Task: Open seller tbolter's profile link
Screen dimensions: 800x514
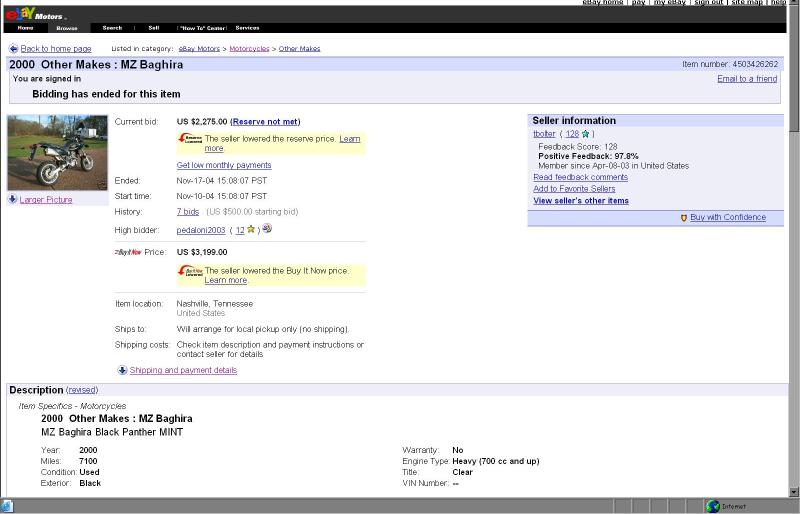Action: [x=544, y=134]
